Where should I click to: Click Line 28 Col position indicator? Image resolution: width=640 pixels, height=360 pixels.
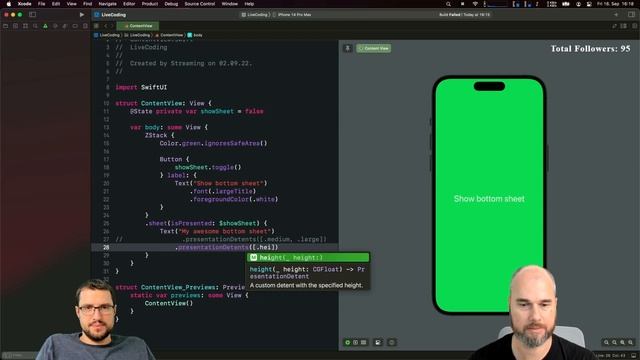pyautogui.click(x=610, y=356)
